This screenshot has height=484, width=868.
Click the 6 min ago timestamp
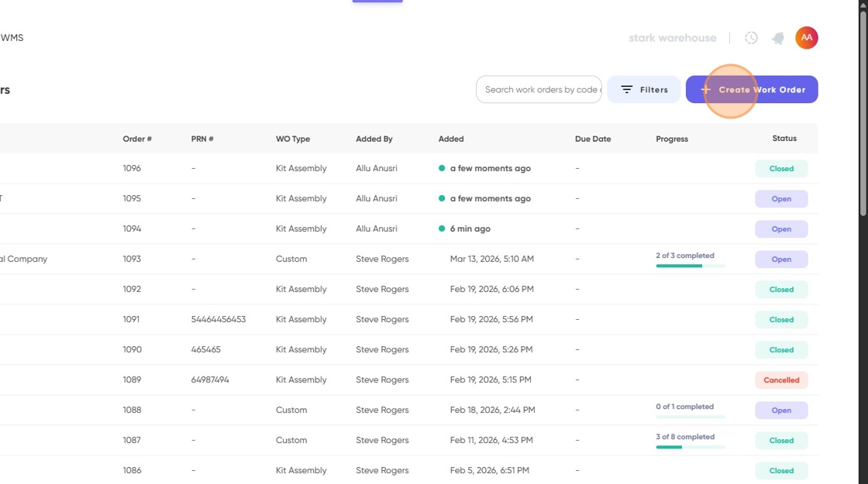coord(470,228)
